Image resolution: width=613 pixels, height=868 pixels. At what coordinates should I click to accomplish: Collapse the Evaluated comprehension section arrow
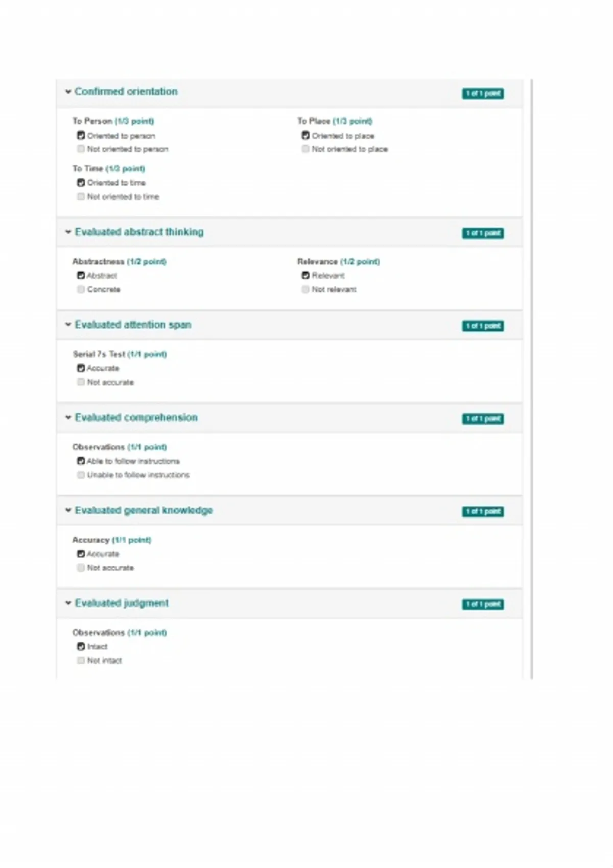(68, 418)
